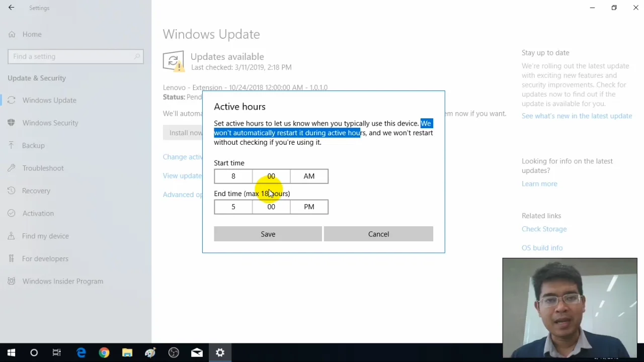Select For developers in the sidebar

pos(45,258)
